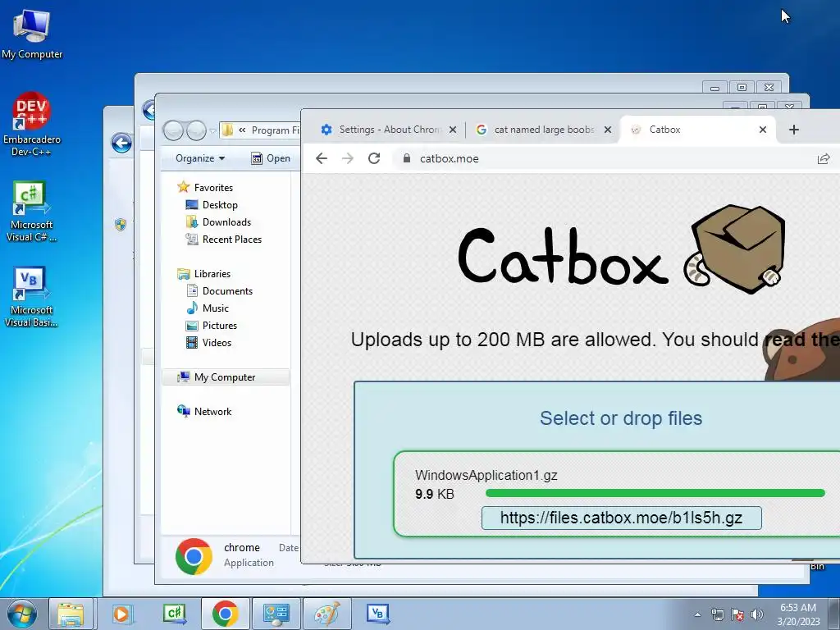Click Explorer back navigation button
Viewport: 840px width, 630px height.
pos(173,130)
